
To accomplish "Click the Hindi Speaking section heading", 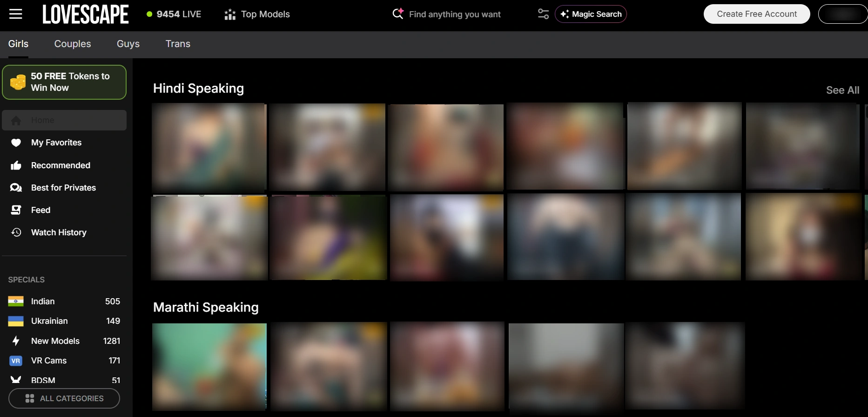I will click(x=198, y=89).
